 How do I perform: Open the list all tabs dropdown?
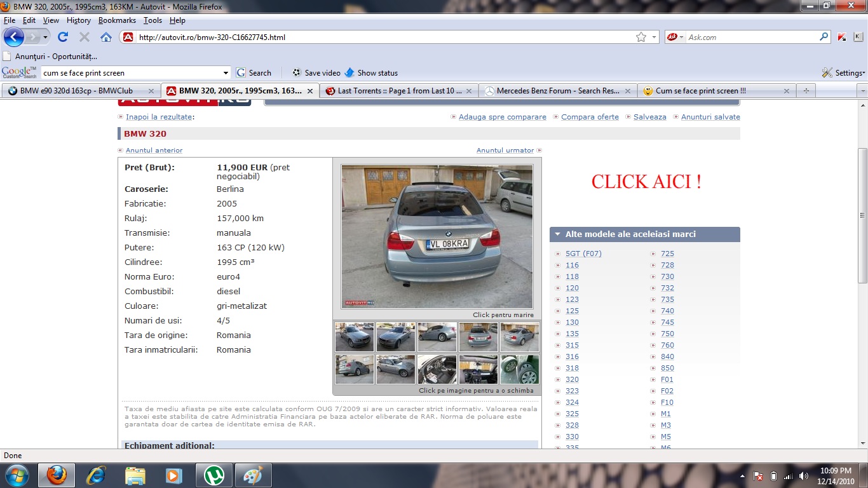coord(862,91)
